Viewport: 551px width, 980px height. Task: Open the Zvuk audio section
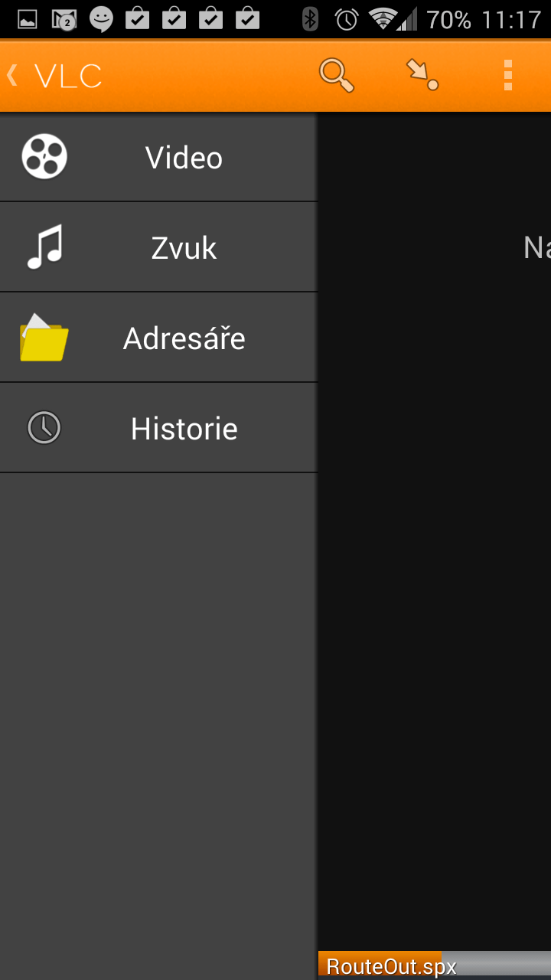[x=158, y=247]
